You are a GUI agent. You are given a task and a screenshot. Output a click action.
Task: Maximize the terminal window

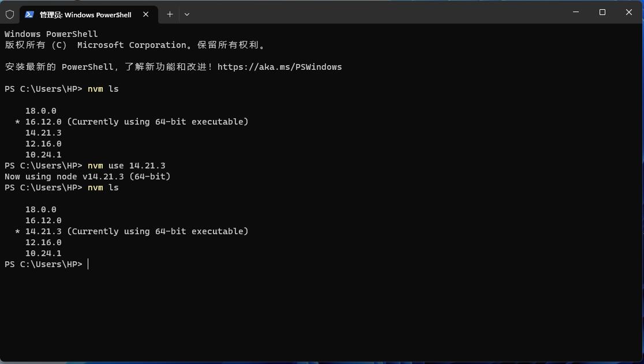[602, 12]
